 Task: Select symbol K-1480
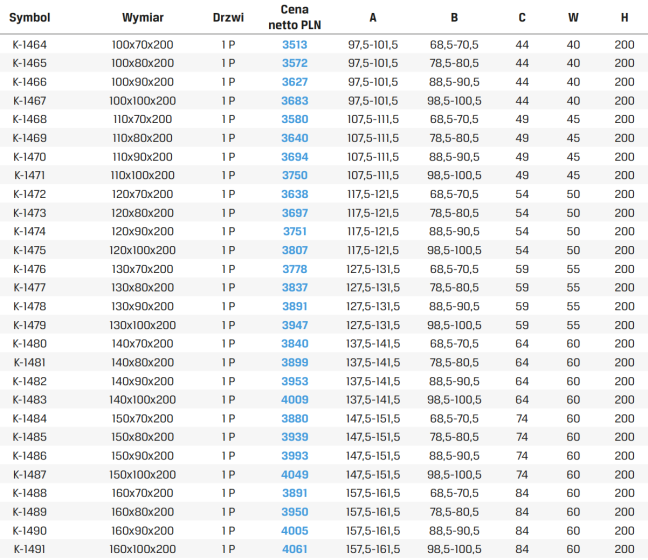[x=29, y=344]
